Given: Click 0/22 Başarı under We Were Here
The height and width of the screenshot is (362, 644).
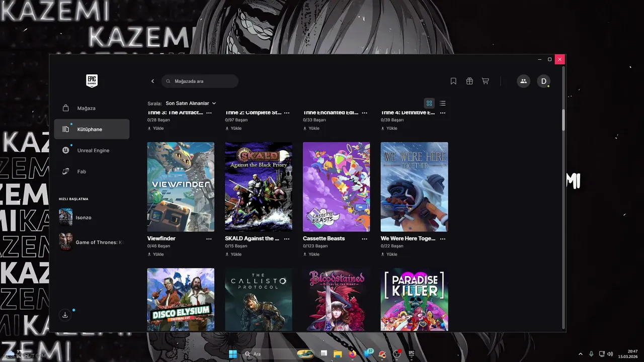Looking at the screenshot, I should point(392,246).
